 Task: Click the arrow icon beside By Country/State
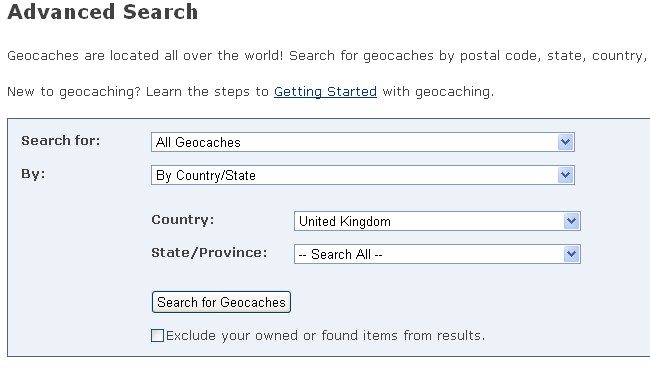[x=565, y=175]
